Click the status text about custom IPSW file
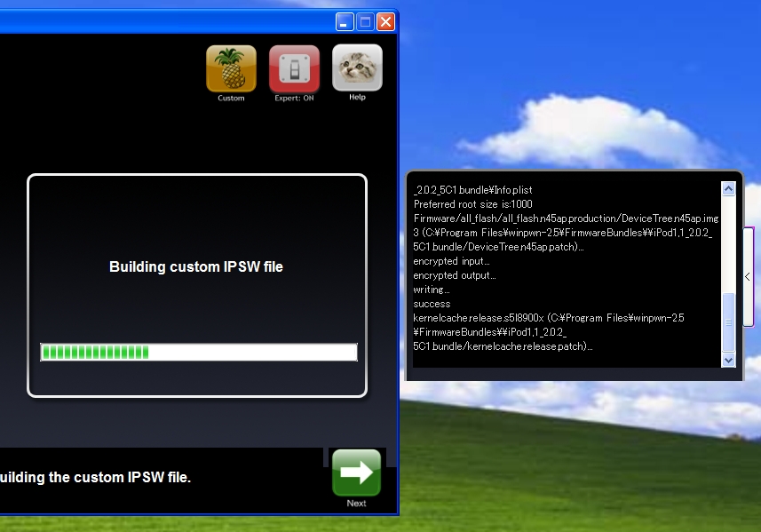 click(96, 477)
